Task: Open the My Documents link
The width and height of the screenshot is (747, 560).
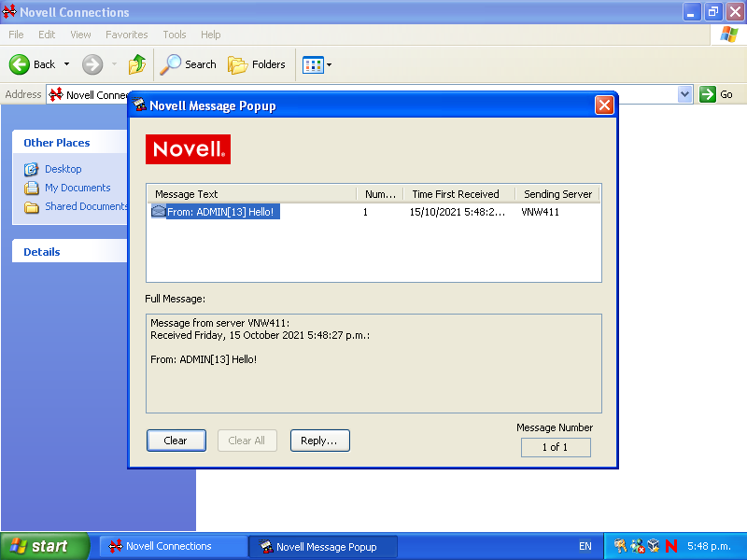Action: point(78,188)
